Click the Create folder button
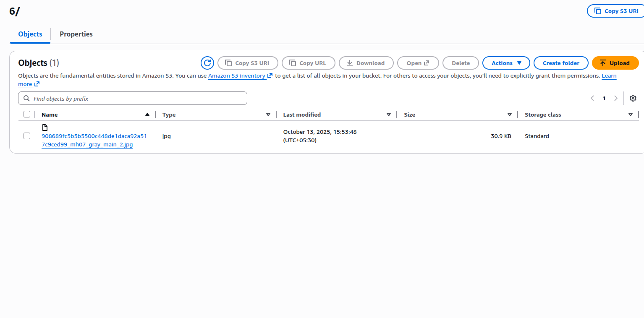644x318 pixels. click(x=561, y=63)
